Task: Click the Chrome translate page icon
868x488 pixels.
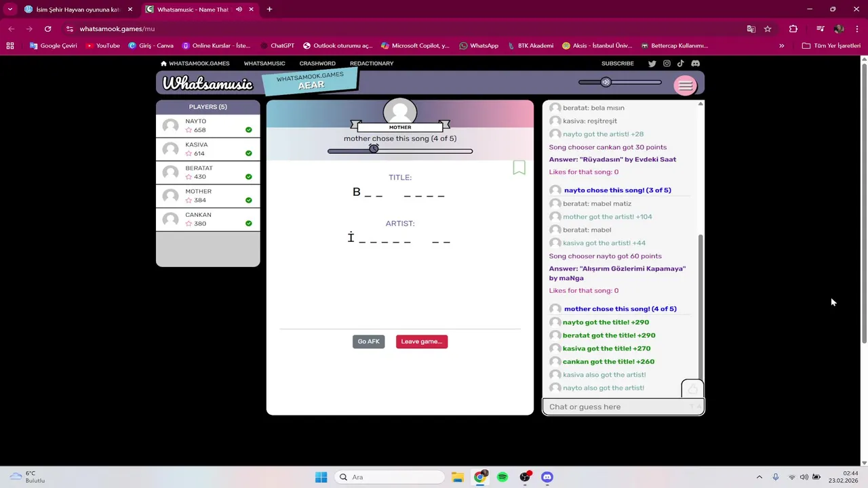Action: pyautogui.click(x=751, y=29)
